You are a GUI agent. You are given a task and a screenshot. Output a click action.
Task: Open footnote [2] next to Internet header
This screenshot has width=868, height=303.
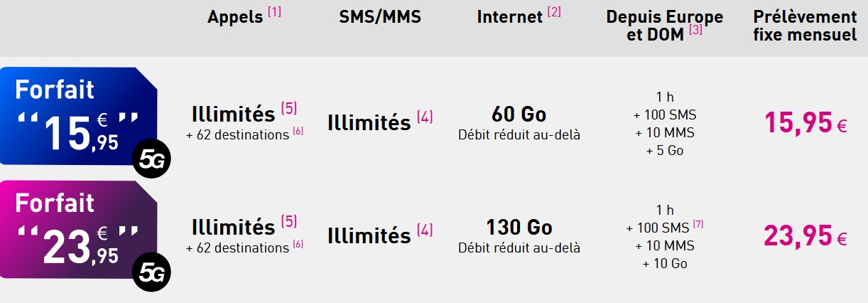pyautogui.click(x=553, y=12)
